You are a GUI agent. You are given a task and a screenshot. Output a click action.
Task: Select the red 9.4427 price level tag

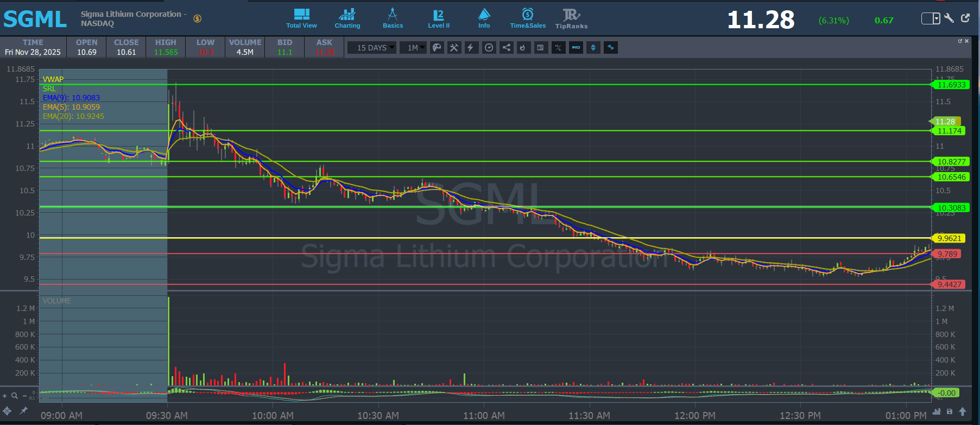pyautogui.click(x=949, y=284)
